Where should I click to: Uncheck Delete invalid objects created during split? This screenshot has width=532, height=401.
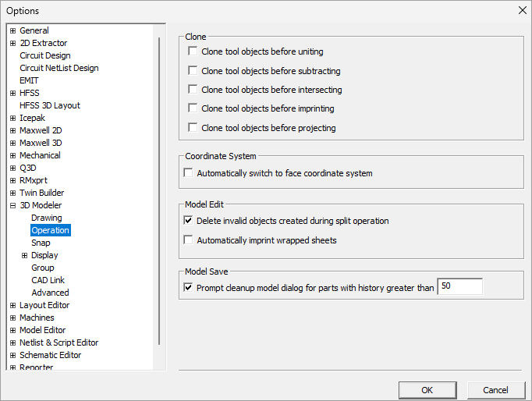click(x=188, y=221)
